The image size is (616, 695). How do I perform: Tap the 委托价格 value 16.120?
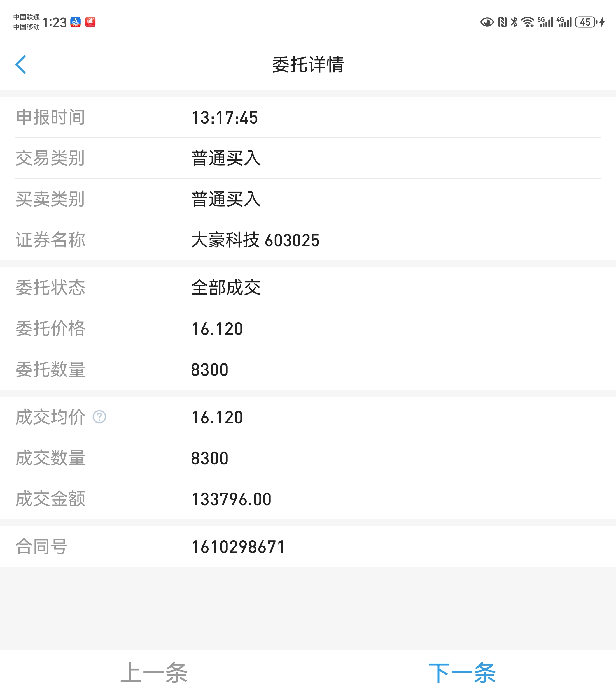tap(217, 329)
